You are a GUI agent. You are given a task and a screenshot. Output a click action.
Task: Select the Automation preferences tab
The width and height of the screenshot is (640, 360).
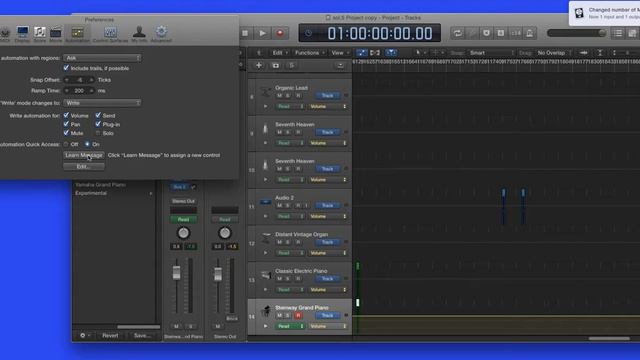click(x=77, y=33)
